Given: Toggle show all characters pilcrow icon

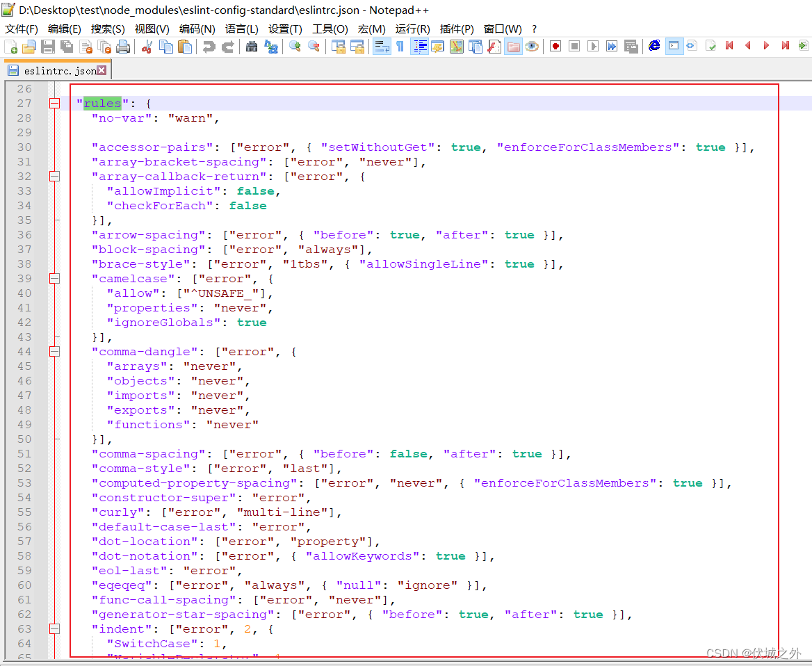Looking at the screenshot, I should pos(400,47).
